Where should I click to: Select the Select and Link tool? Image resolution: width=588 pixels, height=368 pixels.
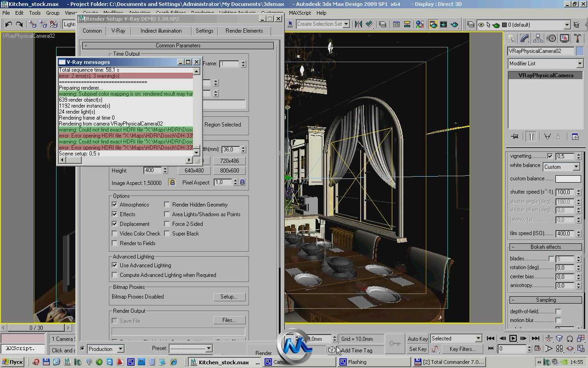pos(32,24)
